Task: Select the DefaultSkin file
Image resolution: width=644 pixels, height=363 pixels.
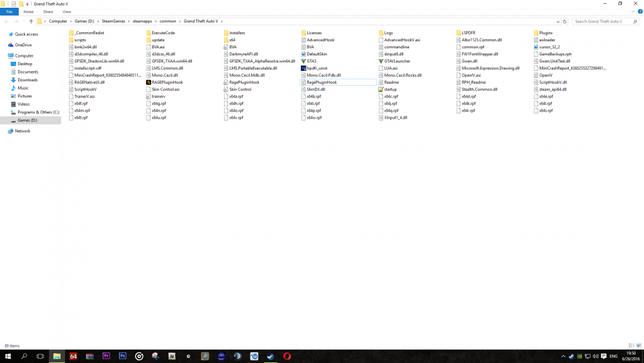Action: tap(314, 54)
